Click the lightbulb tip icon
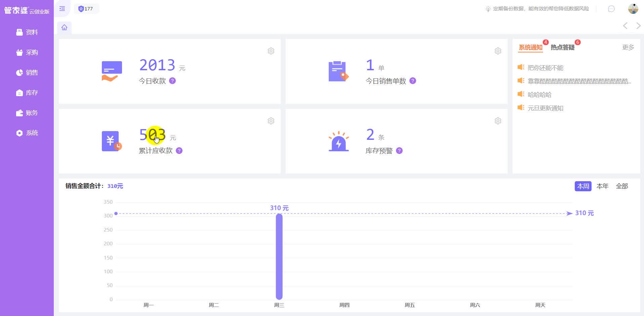644x316 pixels. (488, 9)
